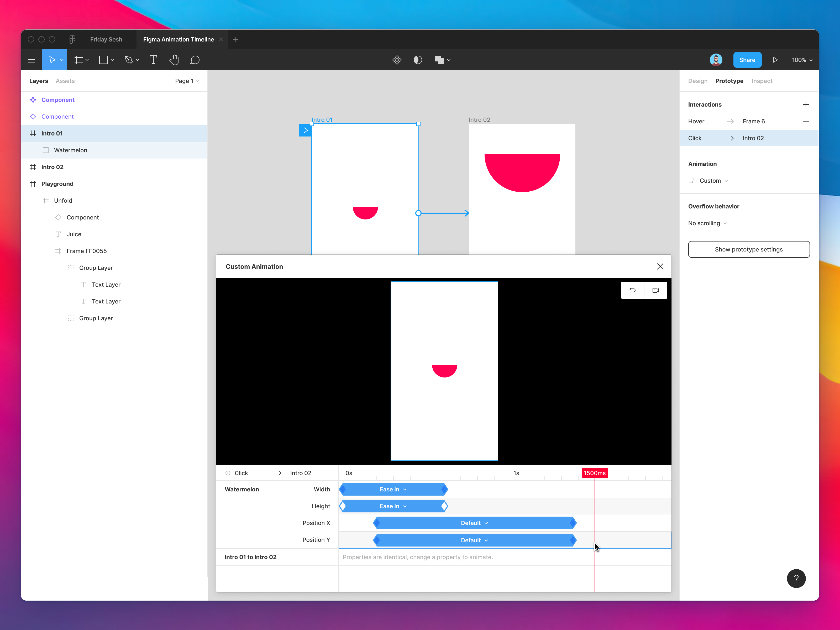Select the Frame tool
840x630 pixels.
click(78, 60)
